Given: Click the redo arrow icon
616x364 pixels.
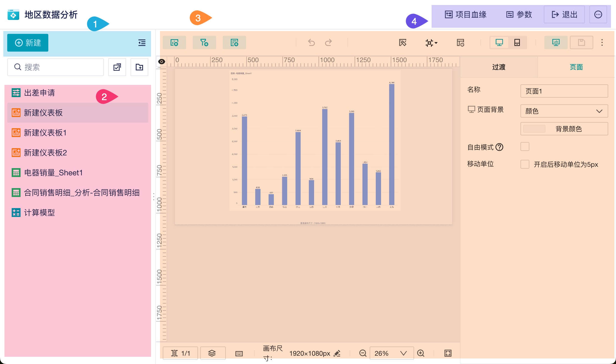Looking at the screenshot, I should pos(328,43).
